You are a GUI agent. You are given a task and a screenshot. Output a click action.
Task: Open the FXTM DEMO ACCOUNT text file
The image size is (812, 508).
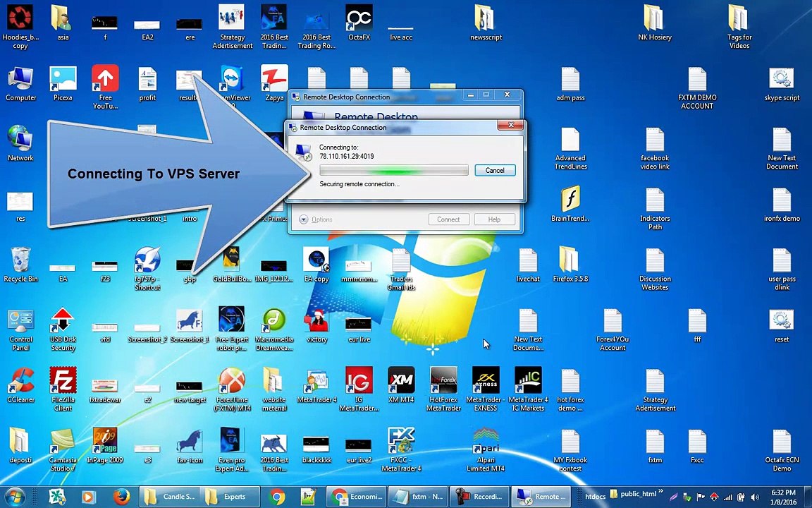696,87
